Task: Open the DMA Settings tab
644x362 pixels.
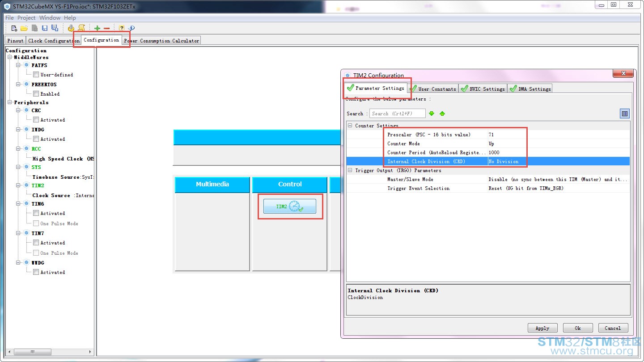Action: (x=530, y=88)
